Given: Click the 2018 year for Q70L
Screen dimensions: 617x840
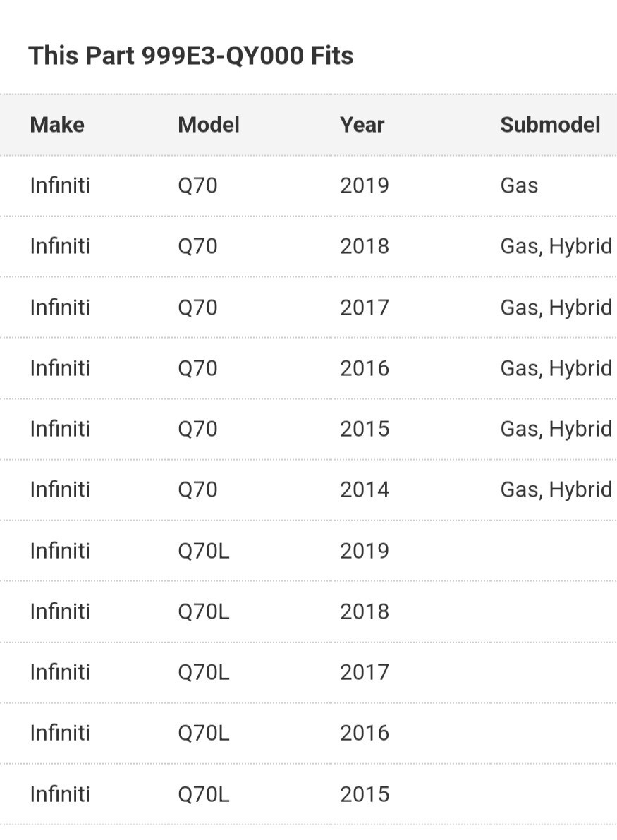Looking at the screenshot, I should 364,611.
